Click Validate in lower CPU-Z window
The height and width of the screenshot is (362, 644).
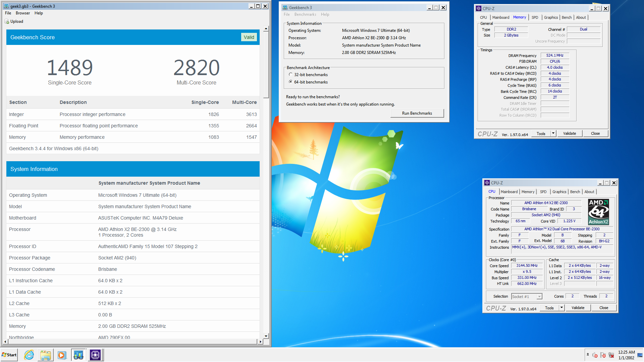coord(578,308)
